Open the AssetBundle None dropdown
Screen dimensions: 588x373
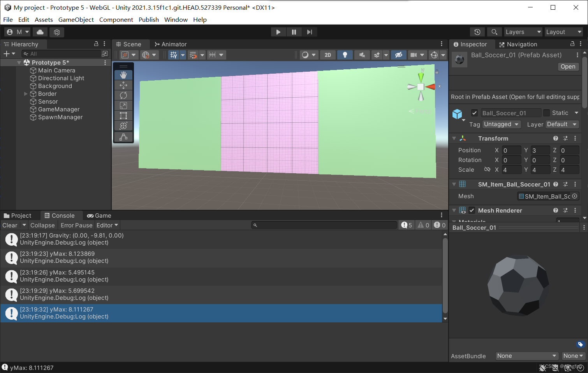coord(527,356)
